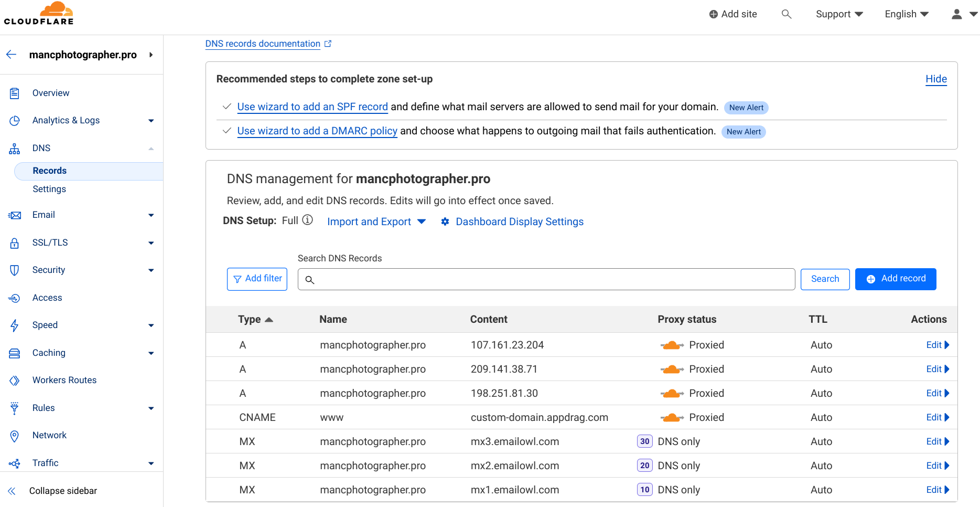This screenshot has height=507, width=980.
Task: Click the Add filter button
Action: point(257,279)
